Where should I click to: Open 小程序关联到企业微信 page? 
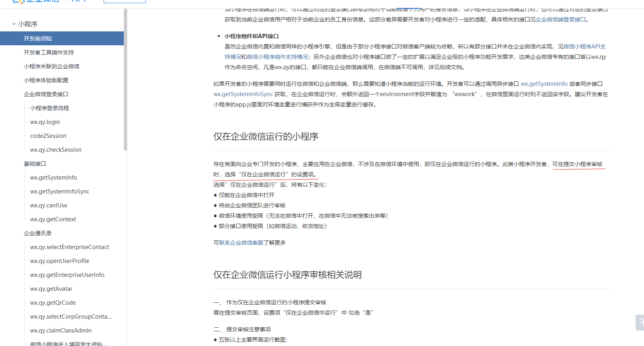pyautogui.click(x=52, y=66)
